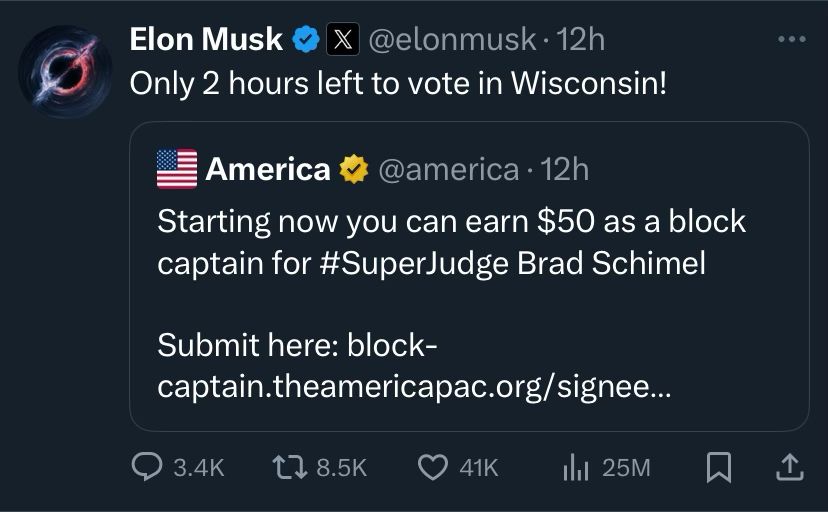
Task: Click the American flag avatar
Action: [x=177, y=169]
